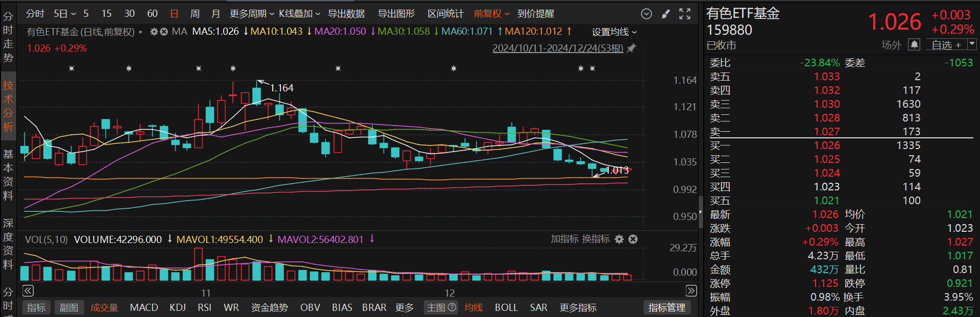
Task: Select the 月 monthly K-line tab
Action: point(216,14)
